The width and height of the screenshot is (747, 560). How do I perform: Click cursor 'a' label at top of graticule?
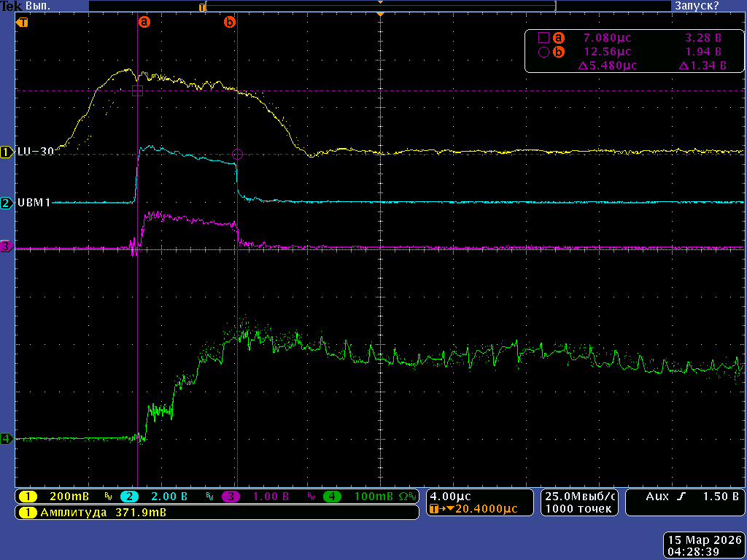[144, 23]
